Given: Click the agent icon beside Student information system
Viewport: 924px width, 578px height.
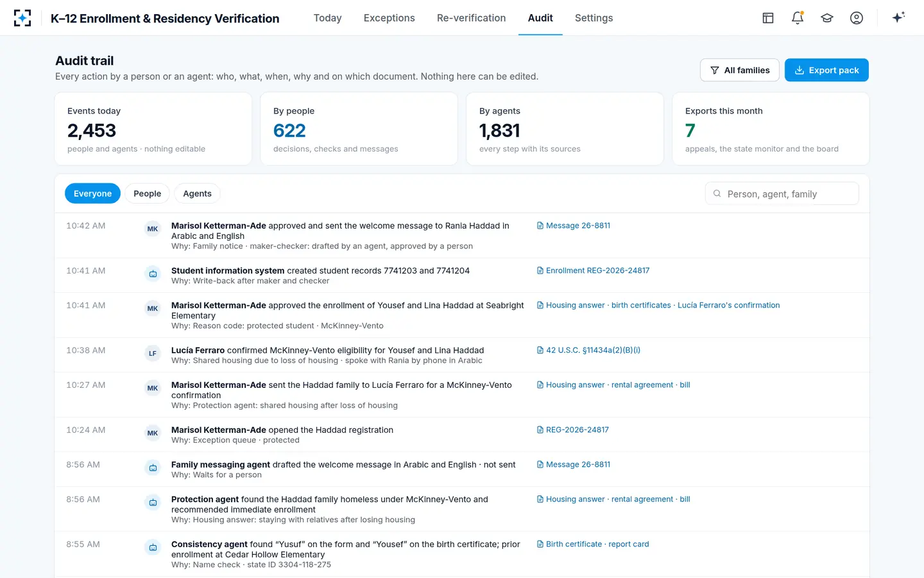Looking at the screenshot, I should click(153, 274).
